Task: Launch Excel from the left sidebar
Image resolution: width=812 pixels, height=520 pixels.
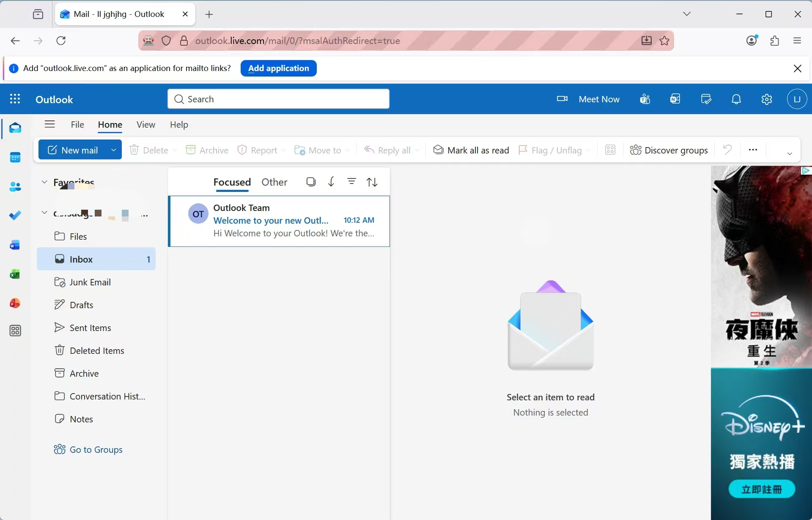Action: (15, 274)
